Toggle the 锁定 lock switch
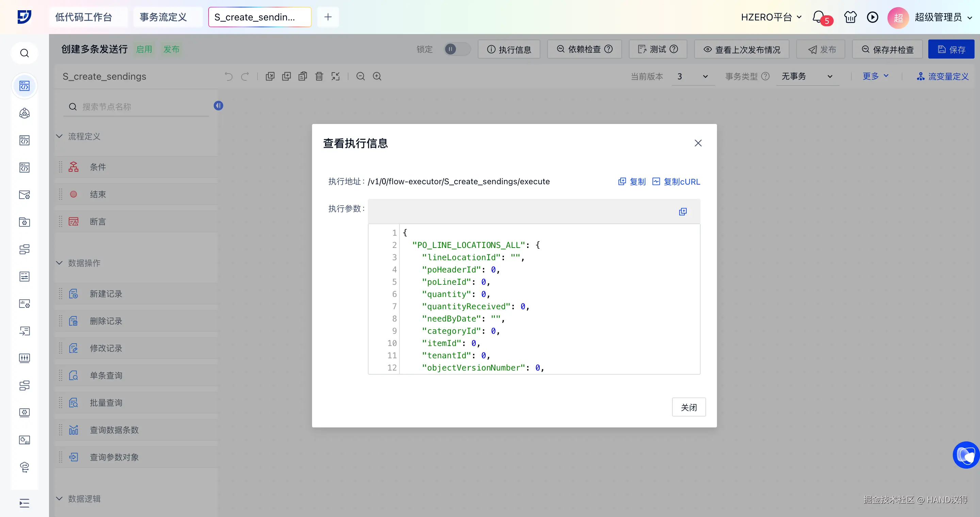 click(457, 49)
